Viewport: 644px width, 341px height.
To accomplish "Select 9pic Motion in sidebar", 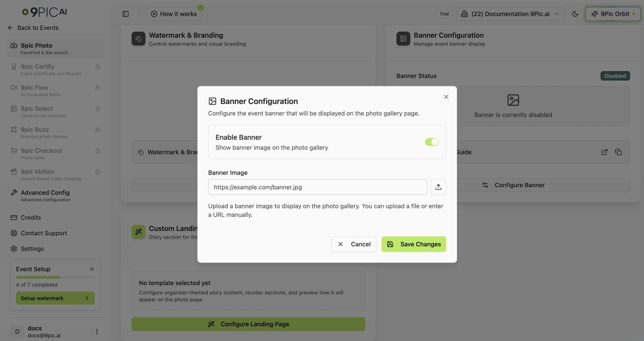I will (55, 175).
